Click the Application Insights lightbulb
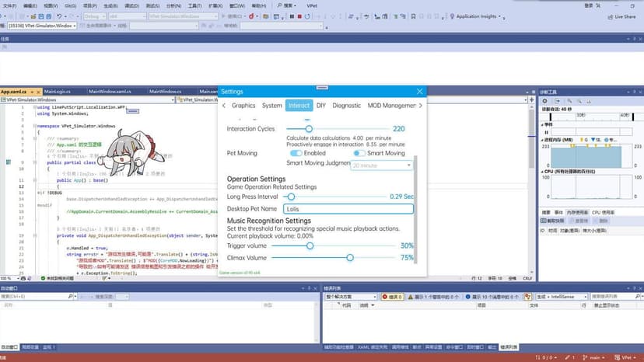The image size is (644, 362). (x=452, y=16)
